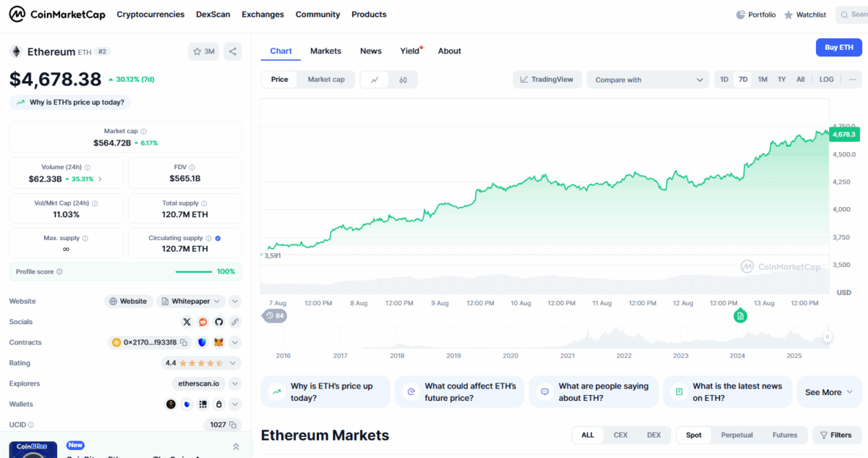Screen dimensions: 868x458
Task: Click Profile score info icon
Action: [x=59, y=272]
